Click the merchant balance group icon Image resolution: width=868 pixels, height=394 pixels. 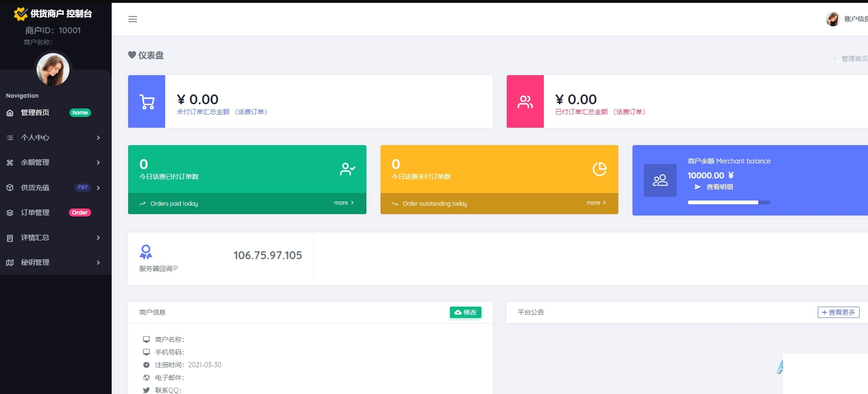pyautogui.click(x=660, y=180)
